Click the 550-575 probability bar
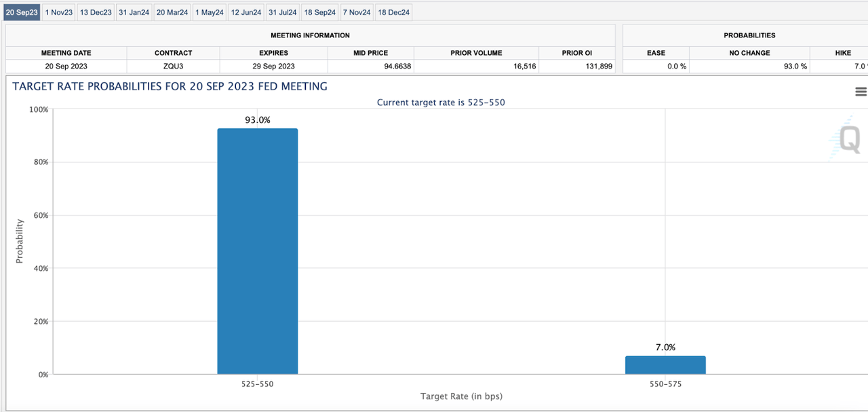This screenshot has height=412, width=868. click(665, 364)
